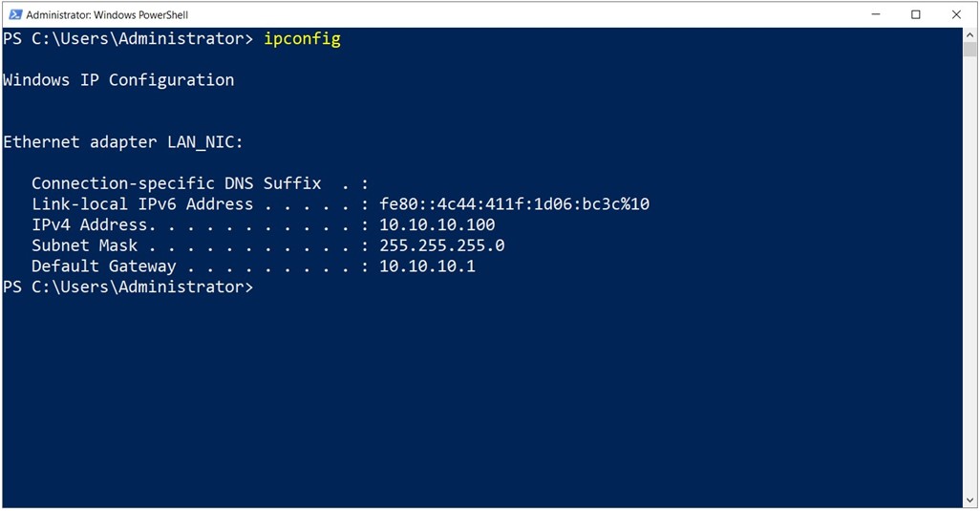980x511 pixels.
Task: Click the 'Subnet Mask' label text
Action: [84, 245]
